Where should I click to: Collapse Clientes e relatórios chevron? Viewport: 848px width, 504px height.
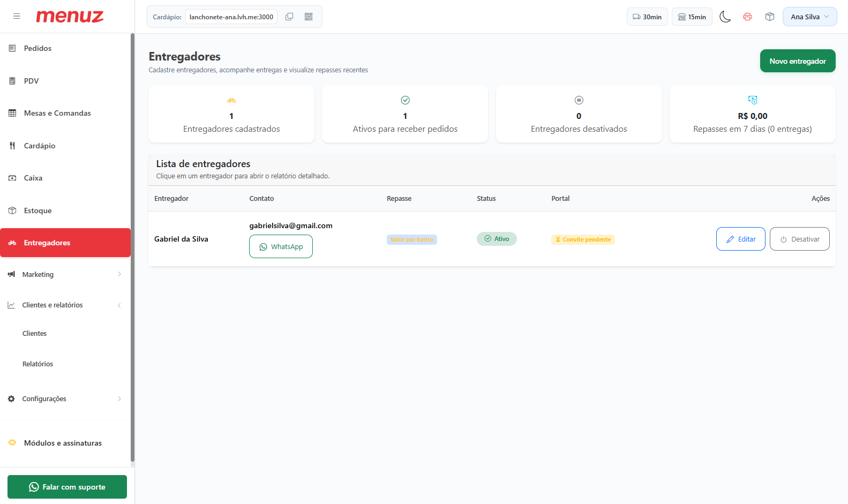(x=119, y=305)
